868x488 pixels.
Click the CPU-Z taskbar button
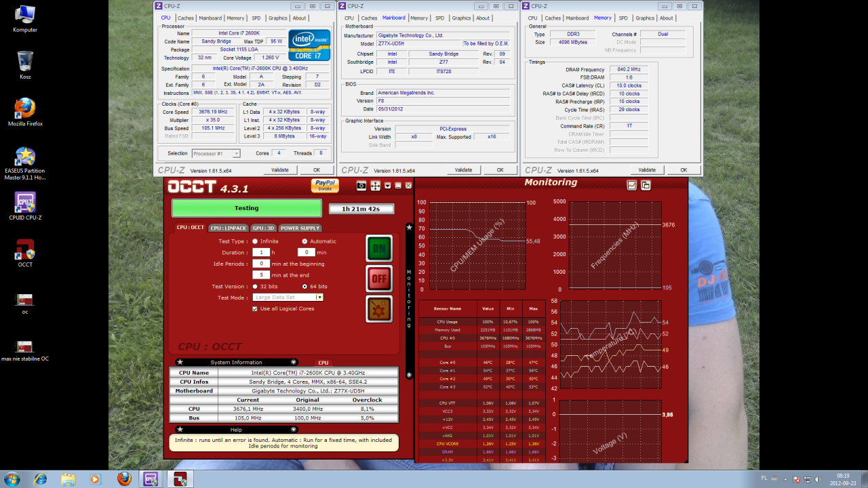click(151, 479)
